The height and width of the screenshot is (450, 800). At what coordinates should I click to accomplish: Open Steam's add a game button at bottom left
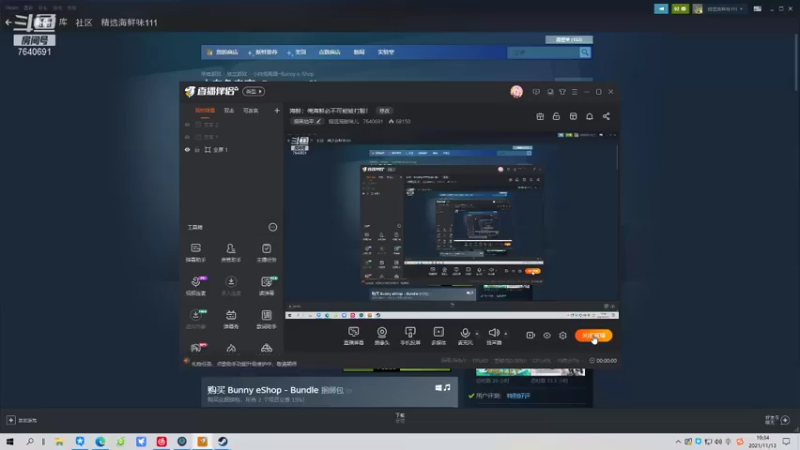22,420
